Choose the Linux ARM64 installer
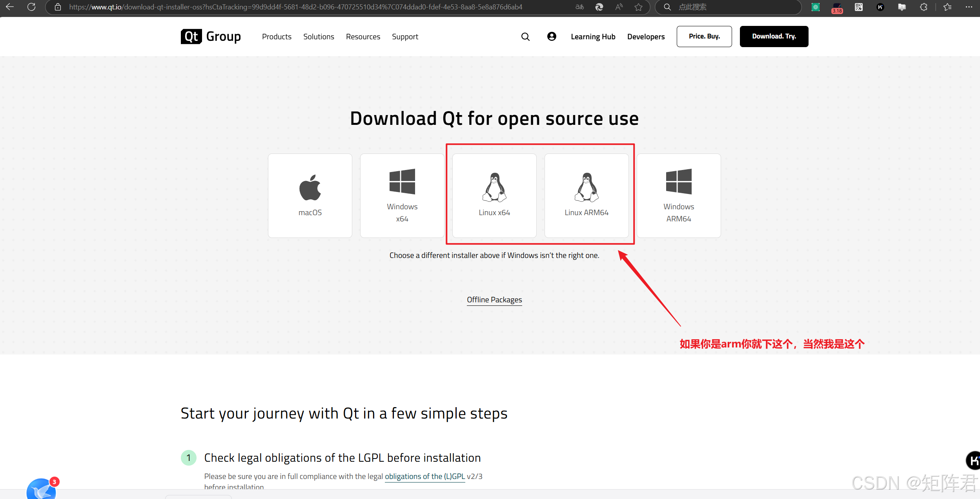The width and height of the screenshot is (980, 499). click(x=587, y=196)
